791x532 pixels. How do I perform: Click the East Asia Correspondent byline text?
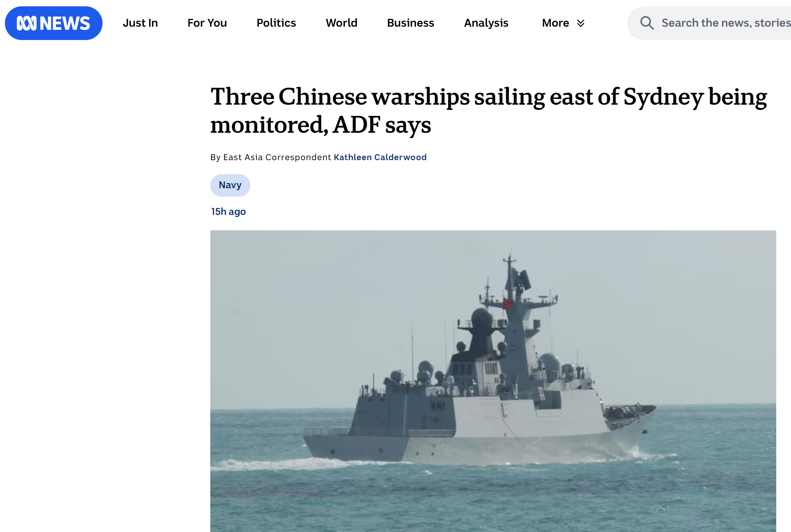pyautogui.click(x=277, y=157)
